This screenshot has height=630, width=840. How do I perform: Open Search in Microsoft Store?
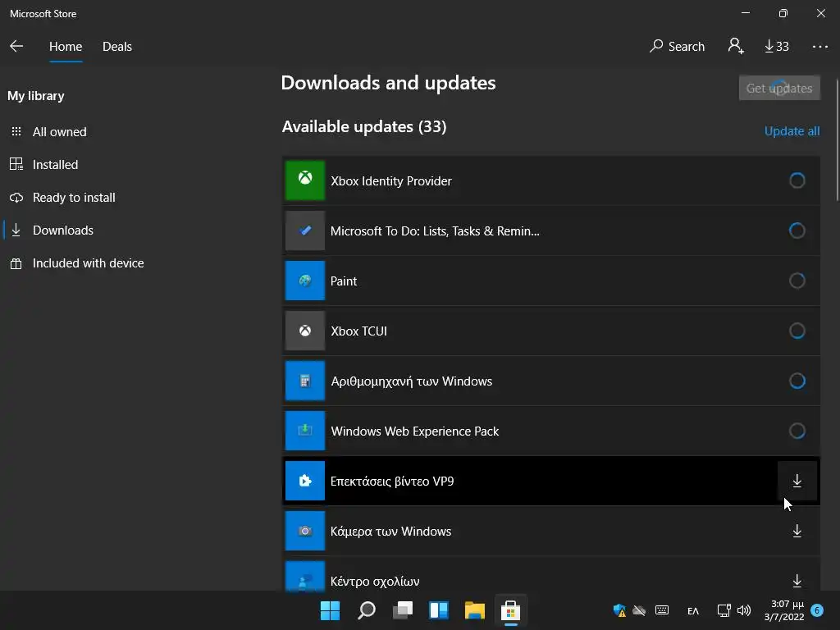[677, 47]
